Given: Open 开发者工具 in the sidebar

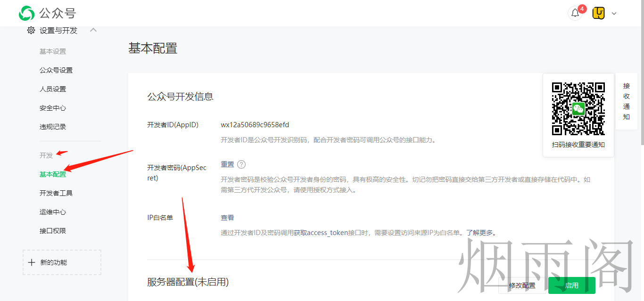Looking at the screenshot, I should pyautogui.click(x=56, y=193).
